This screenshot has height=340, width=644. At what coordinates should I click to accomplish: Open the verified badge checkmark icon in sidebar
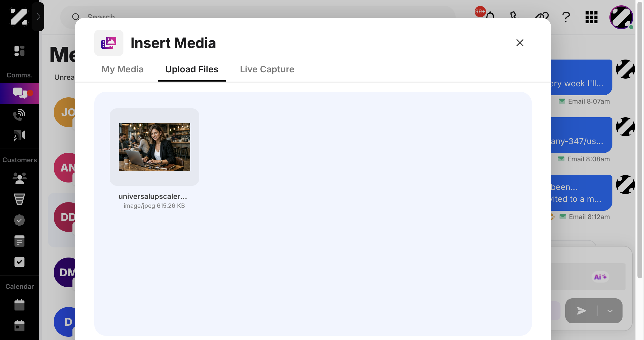[x=19, y=220]
